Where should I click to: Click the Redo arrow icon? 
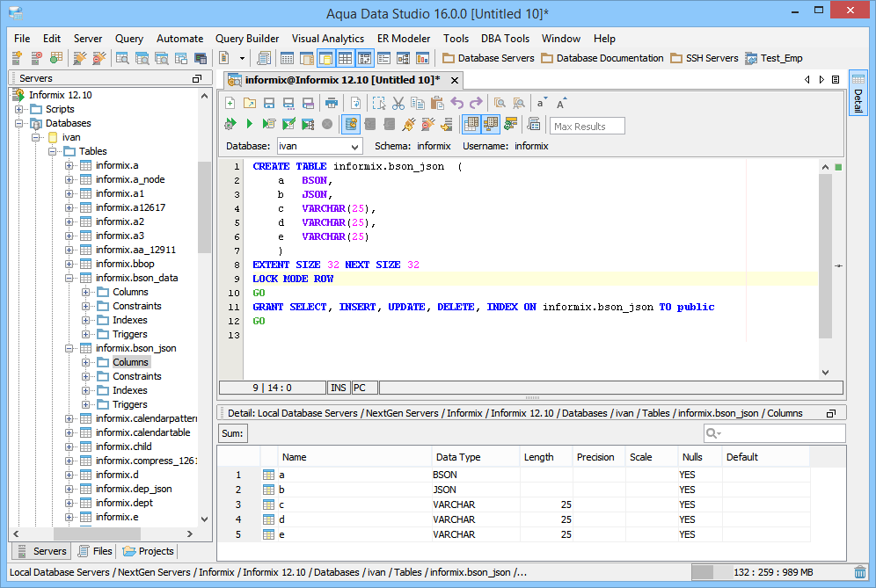476,103
